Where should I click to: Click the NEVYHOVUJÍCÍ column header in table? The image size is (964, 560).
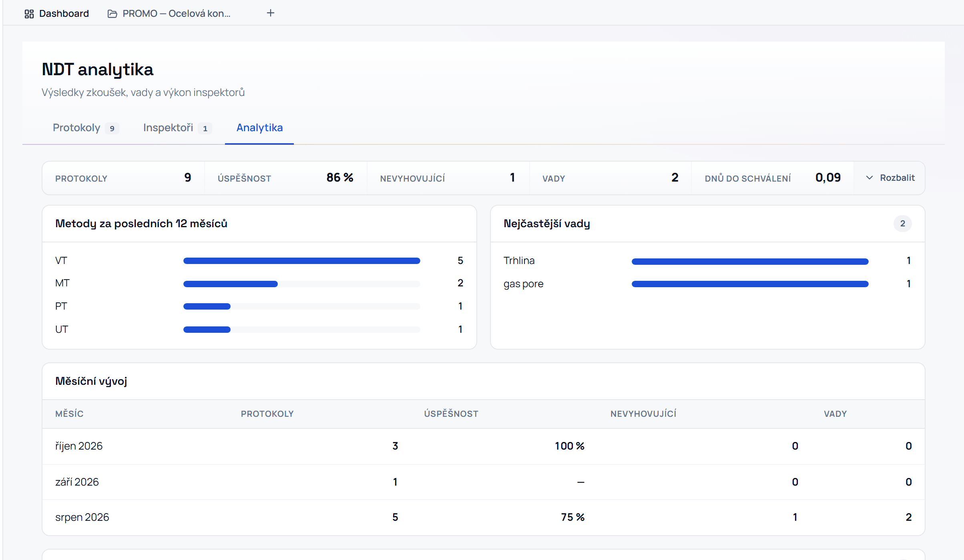pyautogui.click(x=643, y=414)
